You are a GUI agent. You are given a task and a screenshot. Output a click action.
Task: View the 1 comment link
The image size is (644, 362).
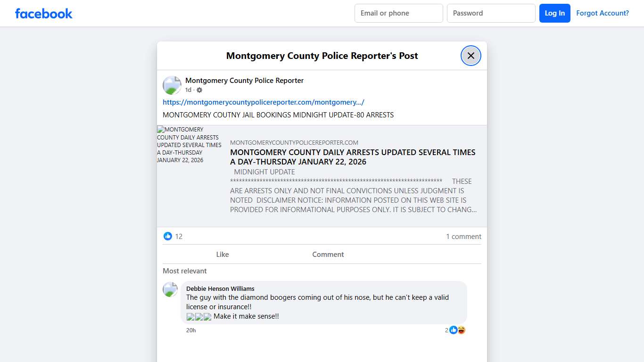[x=463, y=236]
